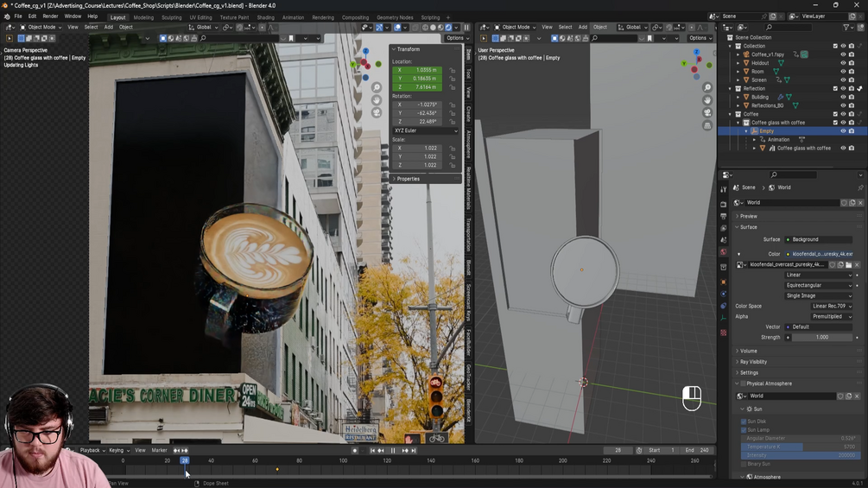The width and height of the screenshot is (868, 488).
Task: Toggle the Sun Lamp checkbox
Action: 744,430
